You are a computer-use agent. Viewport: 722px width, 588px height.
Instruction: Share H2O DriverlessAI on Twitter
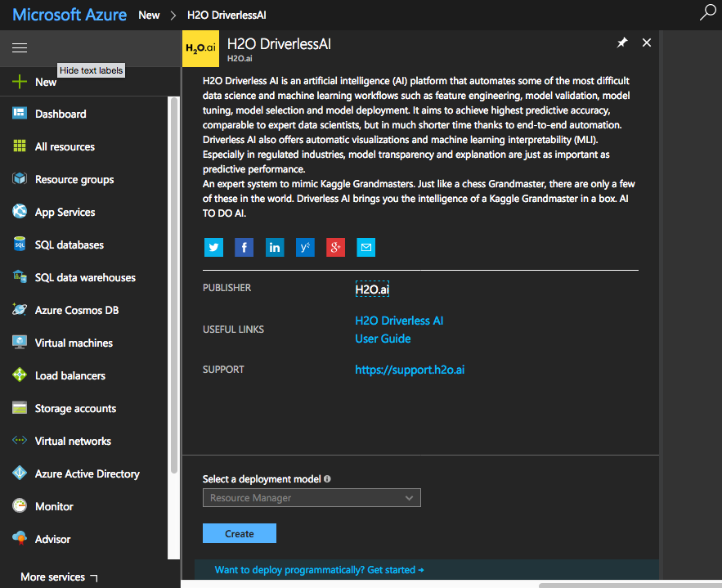[213, 247]
